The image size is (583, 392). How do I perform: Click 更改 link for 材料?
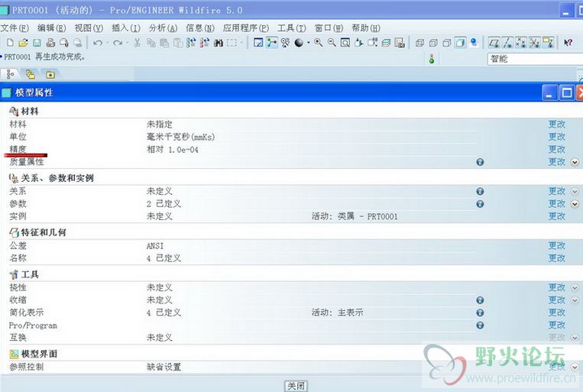(x=556, y=125)
